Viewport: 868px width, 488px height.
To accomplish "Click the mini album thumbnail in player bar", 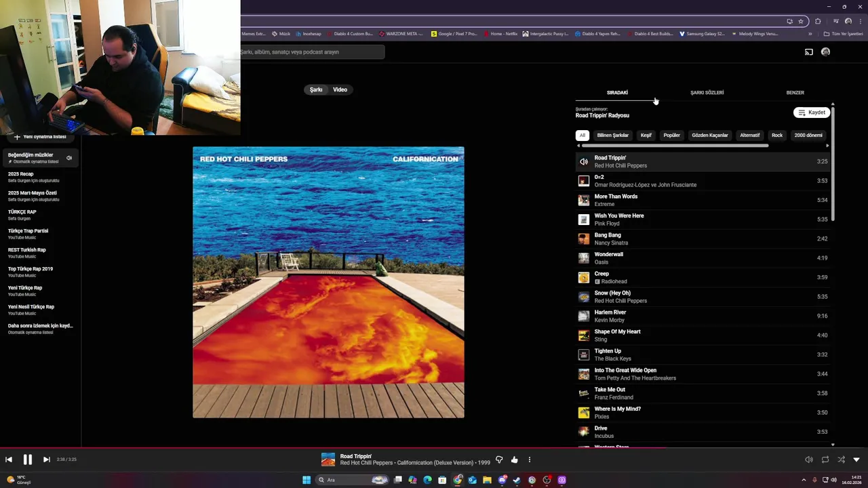I will point(328,460).
